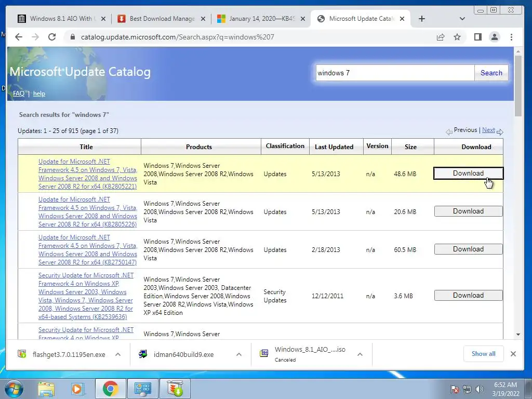Open update KB2805221 title link
Image resolution: width=532 pixels, height=399 pixels.
pyautogui.click(x=88, y=174)
